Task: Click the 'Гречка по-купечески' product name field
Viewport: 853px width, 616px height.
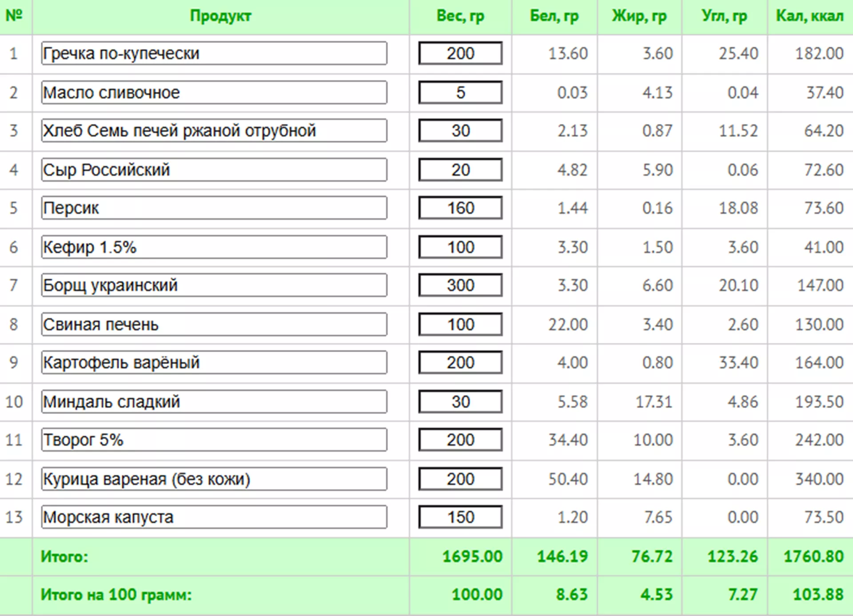Action: [214, 53]
